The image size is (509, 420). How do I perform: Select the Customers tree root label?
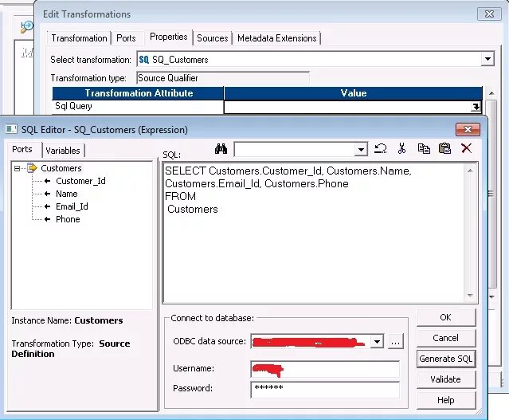[x=61, y=168]
